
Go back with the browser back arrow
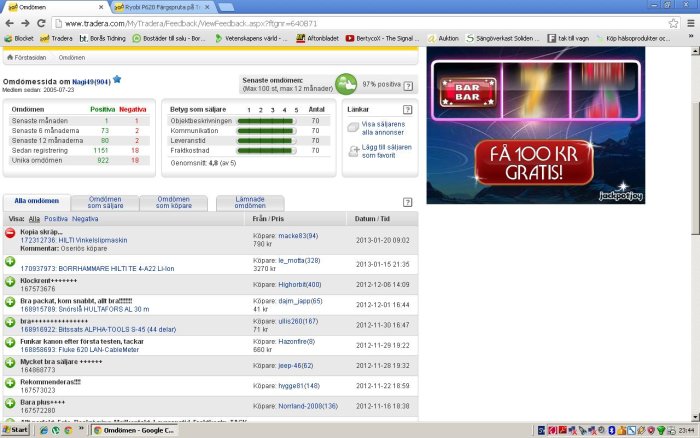pyautogui.click(x=9, y=23)
